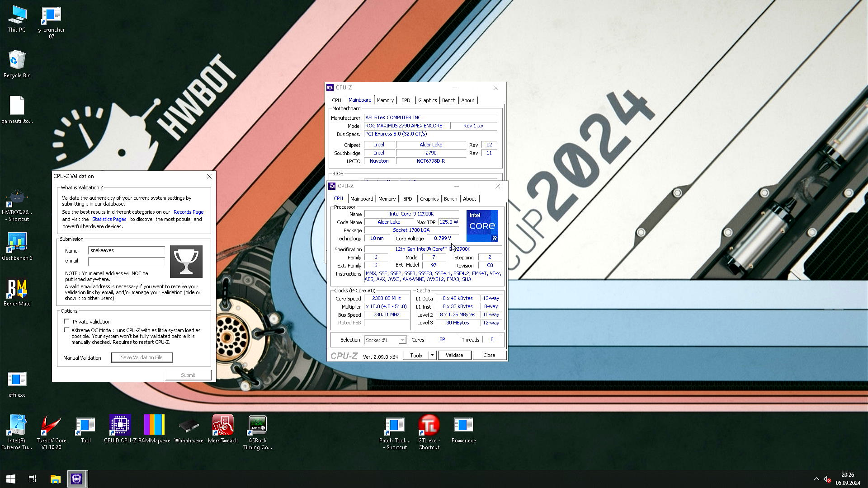Image resolution: width=868 pixels, height=488 pixels.
Task: Select ASUSTeK COMPUTER INC. manufacturer text
Action: (394, 117)
